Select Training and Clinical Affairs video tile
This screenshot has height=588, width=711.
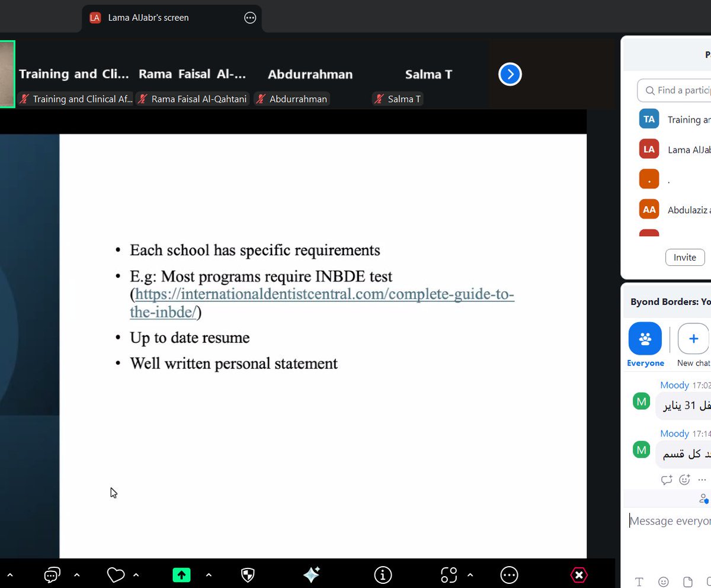(75, 74)
